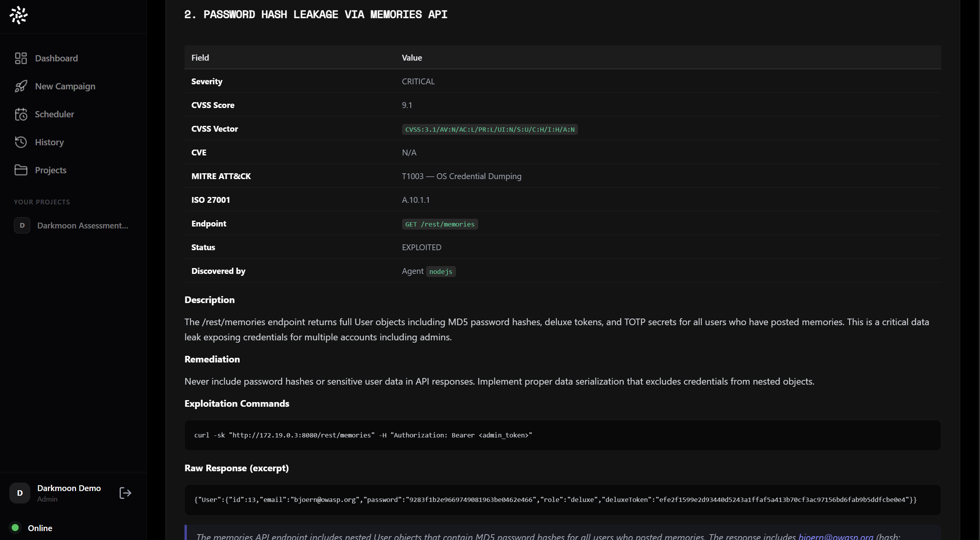Click T1003 — OS Credential Dumping text

click(x=461, y=176)
